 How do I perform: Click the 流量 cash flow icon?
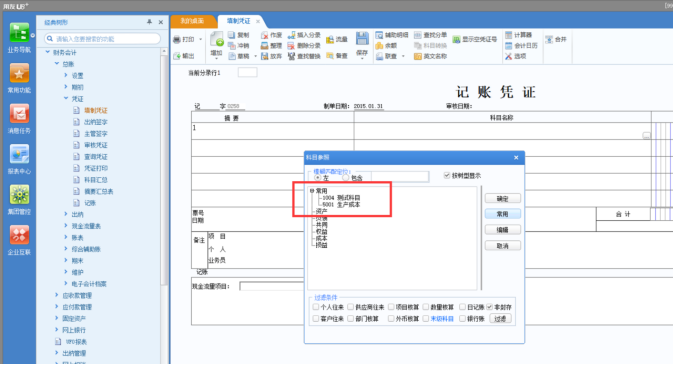coord(330,40)
